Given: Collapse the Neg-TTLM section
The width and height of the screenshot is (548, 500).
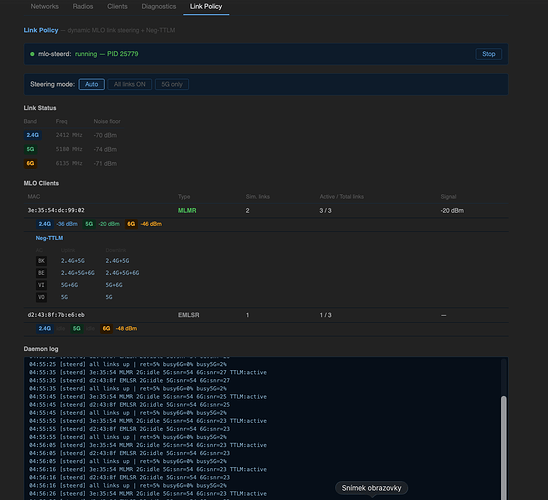Looking at the screenshot, I should pos(49,238).
